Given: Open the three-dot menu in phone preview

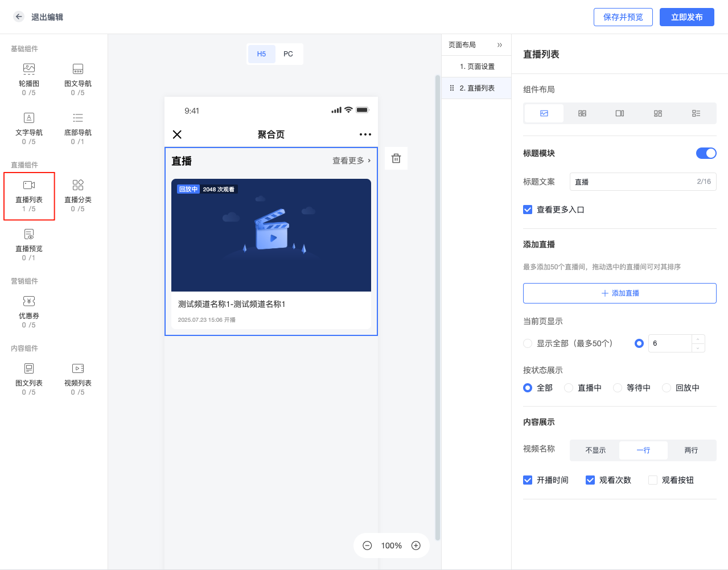Looking at the screenshot, I should click(x=365, y=134).
